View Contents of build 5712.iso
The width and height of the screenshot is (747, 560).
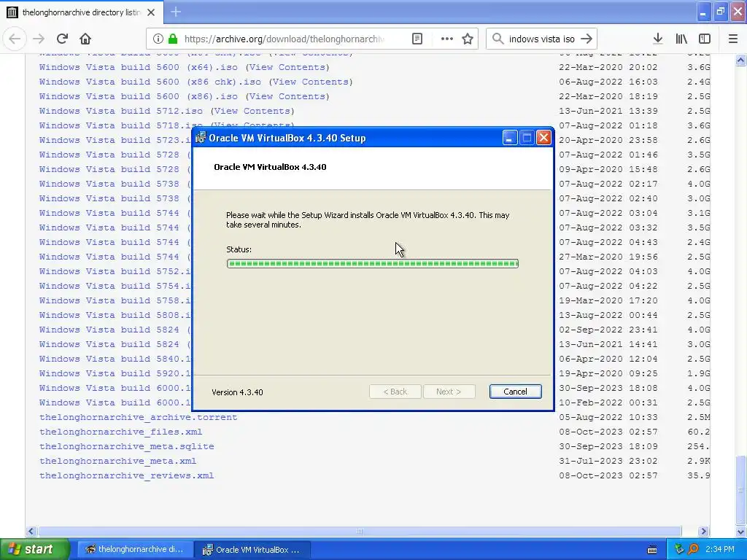point(252,111)
